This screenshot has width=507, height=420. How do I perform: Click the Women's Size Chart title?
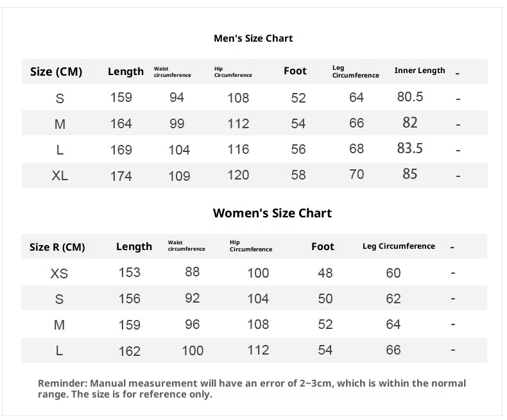272,213
